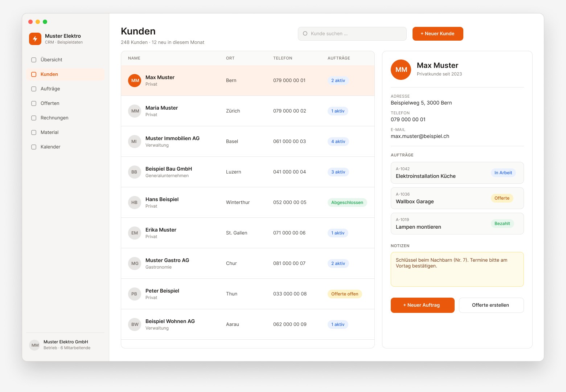Click the EM avatar of Erika Muster
The image size is (566, 392).
coord(134,233)
